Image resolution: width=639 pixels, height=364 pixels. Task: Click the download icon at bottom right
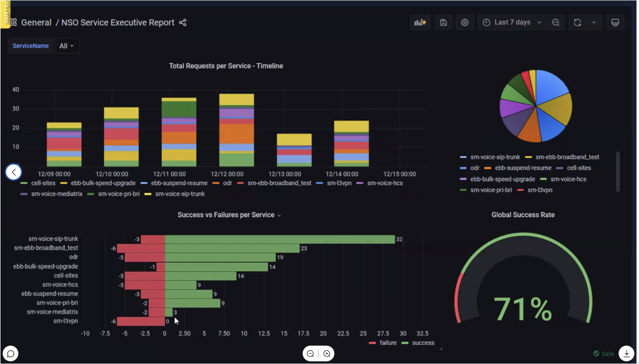coord(626,353)
